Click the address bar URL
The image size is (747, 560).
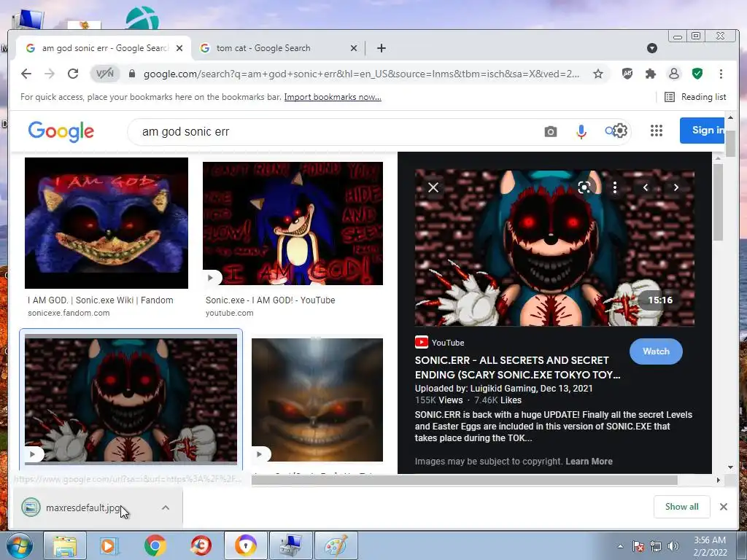361,74
